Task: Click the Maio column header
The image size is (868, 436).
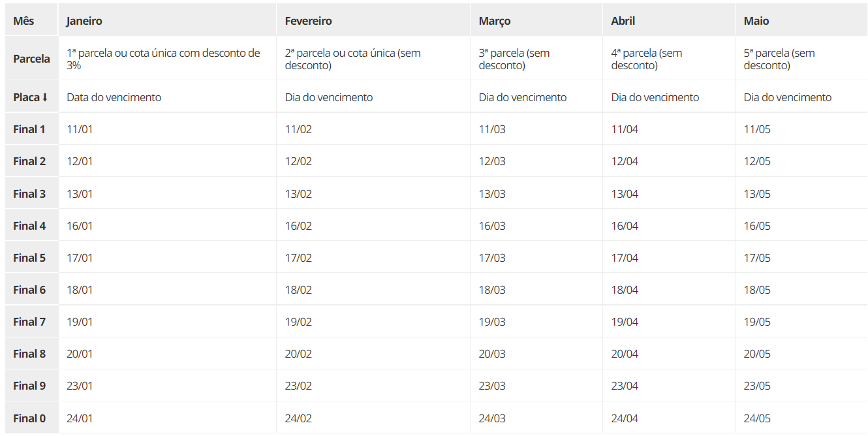Action: tap(756, 21)
